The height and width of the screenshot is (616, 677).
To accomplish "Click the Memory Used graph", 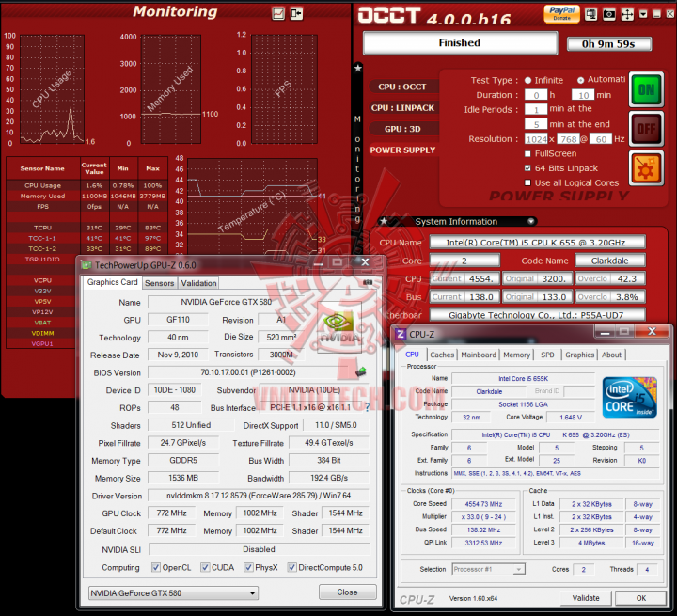I will point(171,89).
